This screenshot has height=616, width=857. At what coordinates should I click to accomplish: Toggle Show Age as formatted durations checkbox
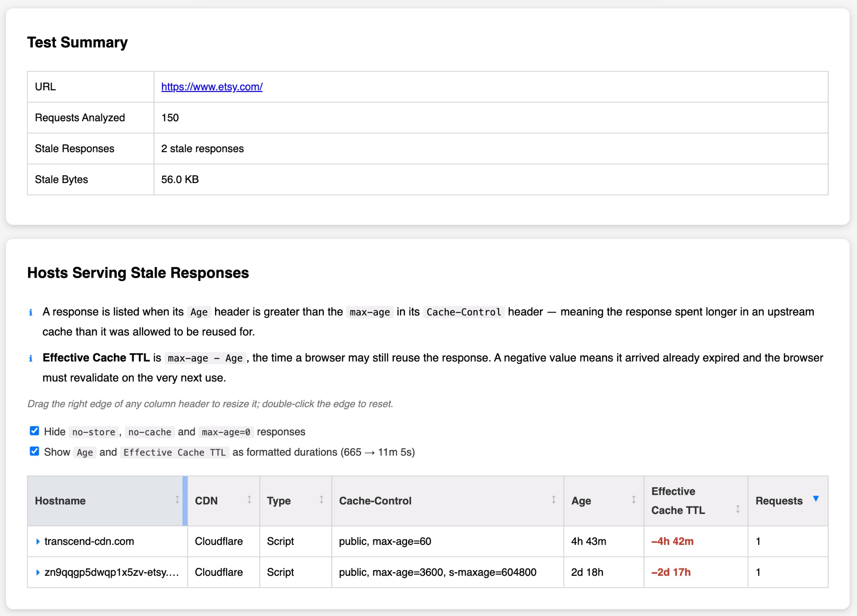point(34,451)
